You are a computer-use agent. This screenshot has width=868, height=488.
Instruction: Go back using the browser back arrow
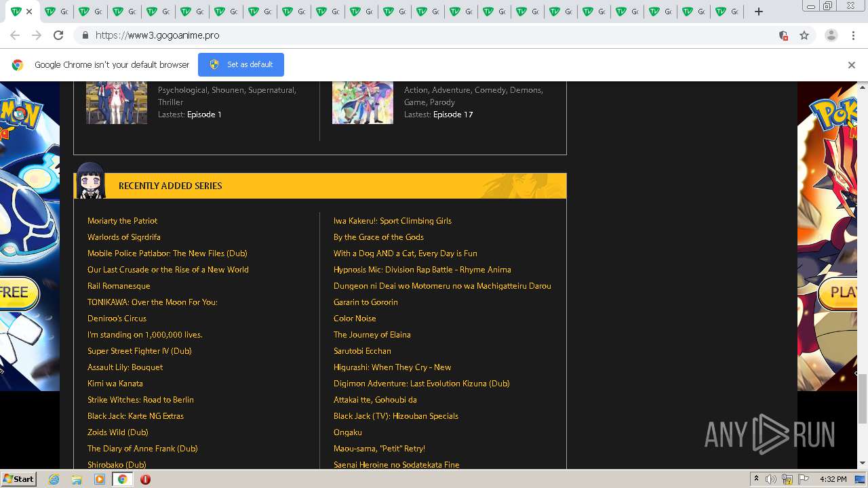coord(15,35)
